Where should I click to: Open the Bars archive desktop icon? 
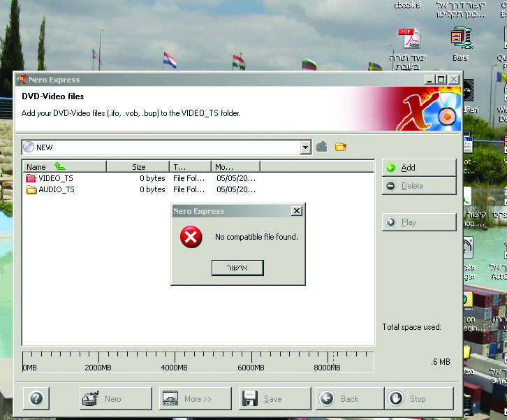462,38
